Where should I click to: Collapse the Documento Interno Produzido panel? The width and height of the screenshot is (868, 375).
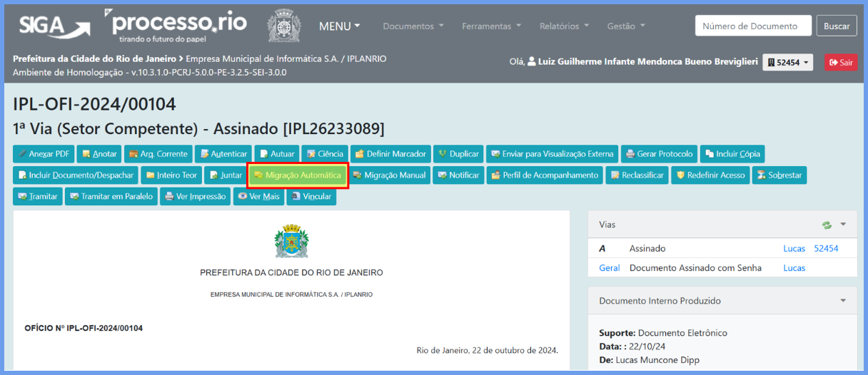[x=843, y=301]
